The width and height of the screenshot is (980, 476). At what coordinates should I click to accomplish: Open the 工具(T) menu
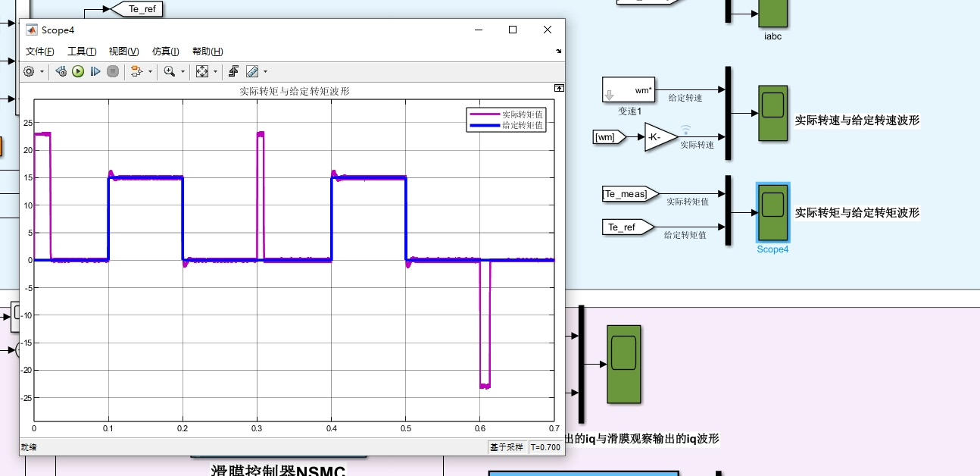click(x=82, y=52)
